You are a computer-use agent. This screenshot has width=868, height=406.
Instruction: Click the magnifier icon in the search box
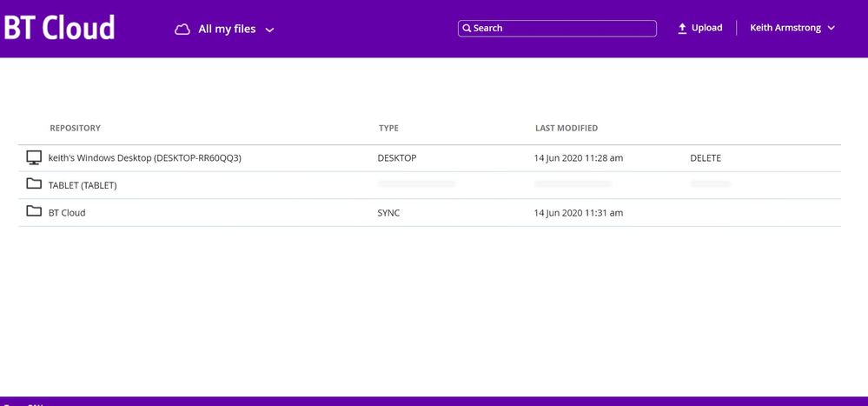(467, 28)
